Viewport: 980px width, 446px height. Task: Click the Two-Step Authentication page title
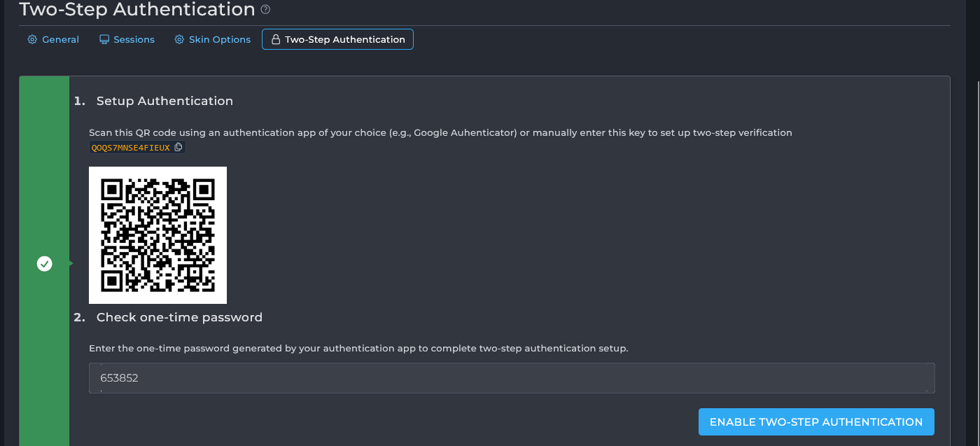tap(137, 10)
